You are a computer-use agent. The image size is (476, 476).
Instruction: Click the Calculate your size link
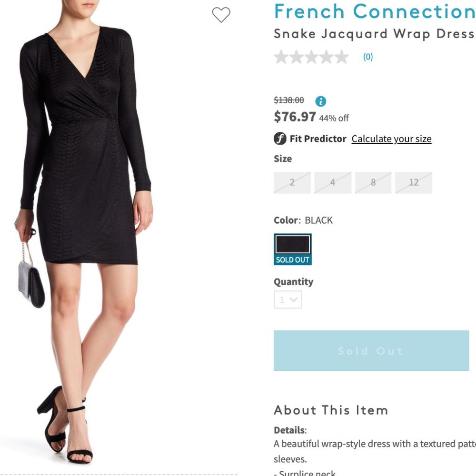point(391,139)
